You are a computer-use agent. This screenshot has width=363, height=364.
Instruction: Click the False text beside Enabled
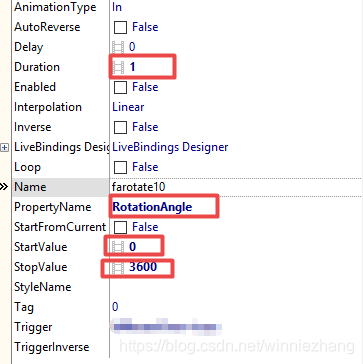pos(145,87)
